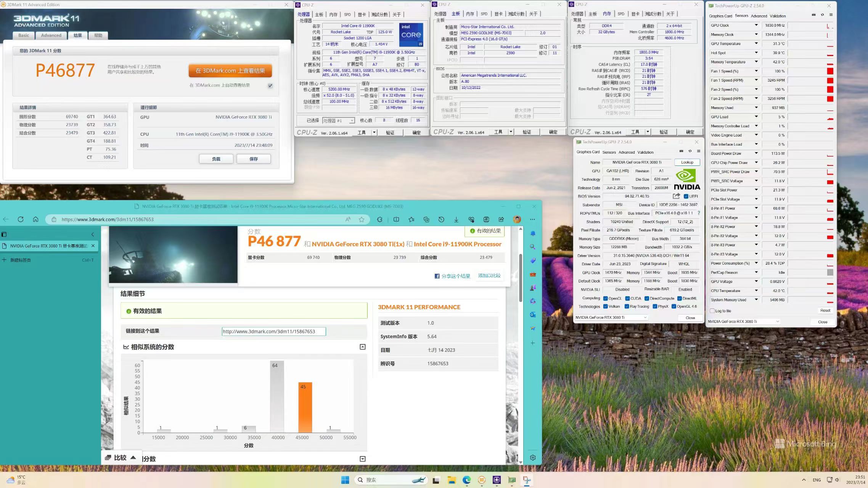Toggle the CUDA checkbox

pos(627,299)
